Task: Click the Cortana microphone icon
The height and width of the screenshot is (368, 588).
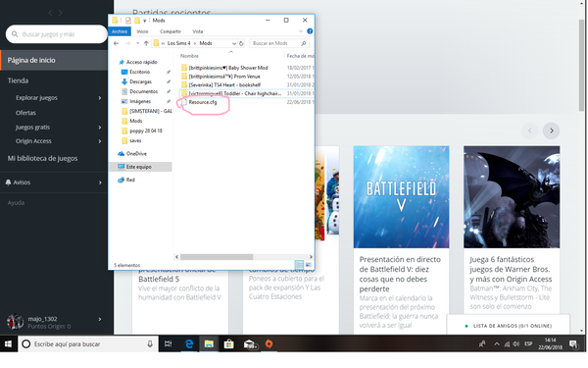Action: point(150,344)
